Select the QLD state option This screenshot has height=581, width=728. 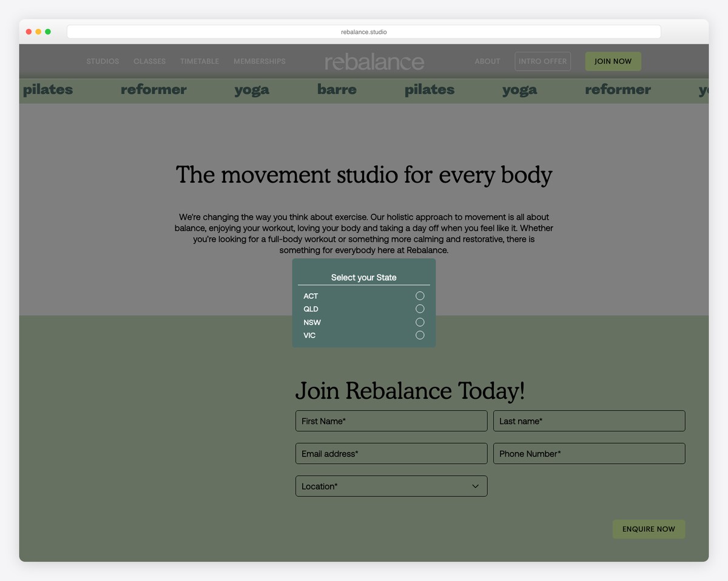(x=420, y=309)
